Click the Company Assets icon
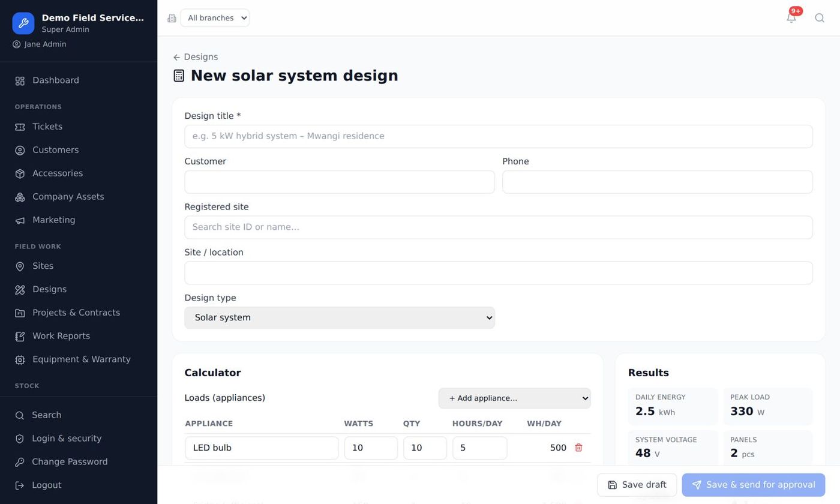The width and height of the screenshot is (840, 504). pos(20,197)
